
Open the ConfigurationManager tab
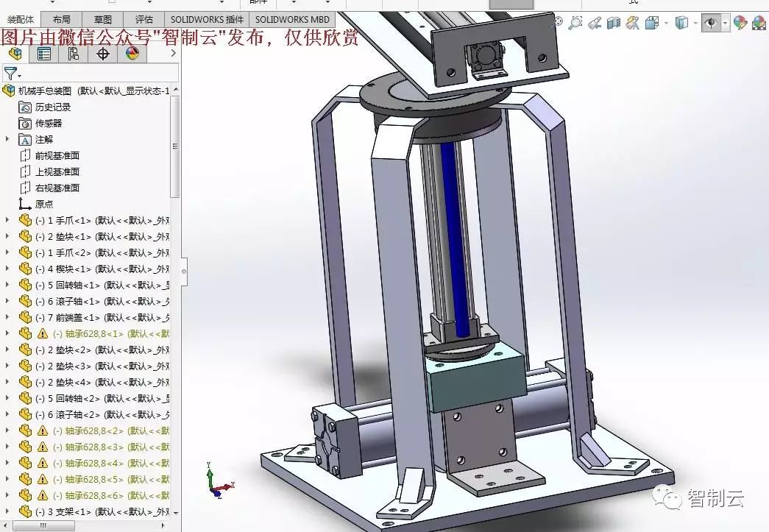73,54
